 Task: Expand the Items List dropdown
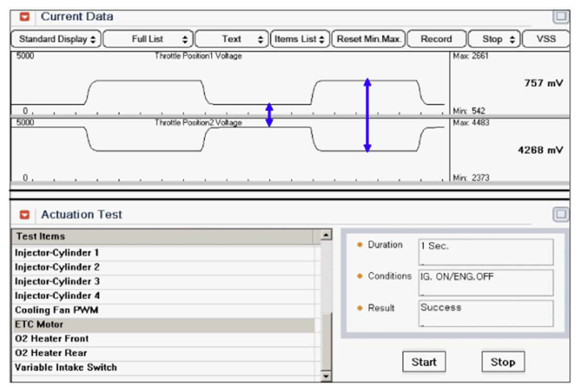coord(300,38)
